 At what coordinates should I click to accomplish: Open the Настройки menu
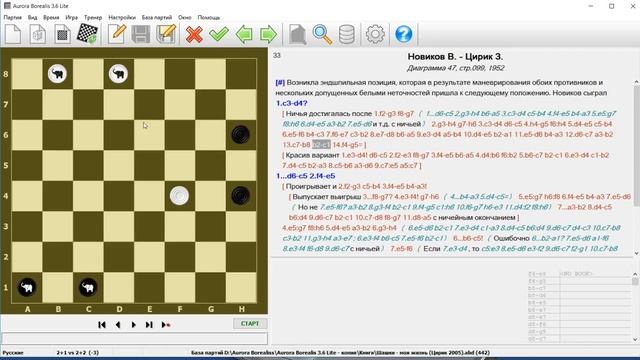point(122,18)
